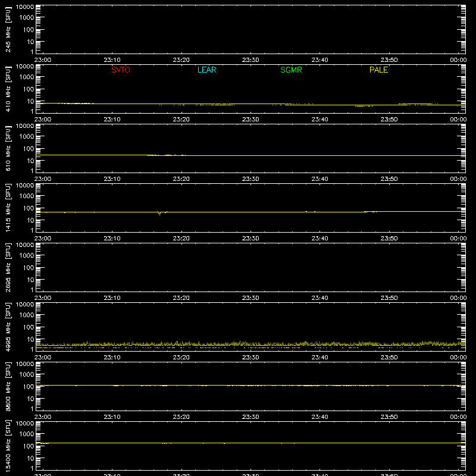Click the 100 tick on the 610 MHz axis

[x=28, y=149]
